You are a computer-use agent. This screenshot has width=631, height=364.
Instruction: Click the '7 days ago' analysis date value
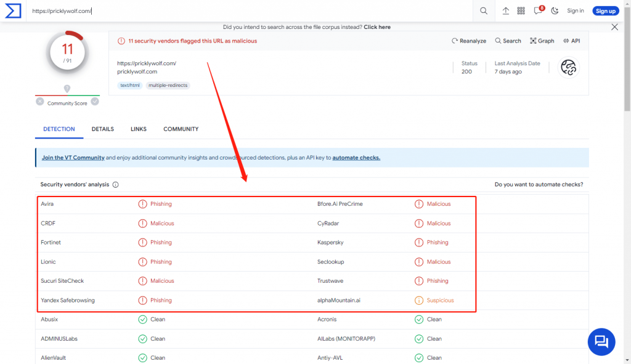click(508, 71)
